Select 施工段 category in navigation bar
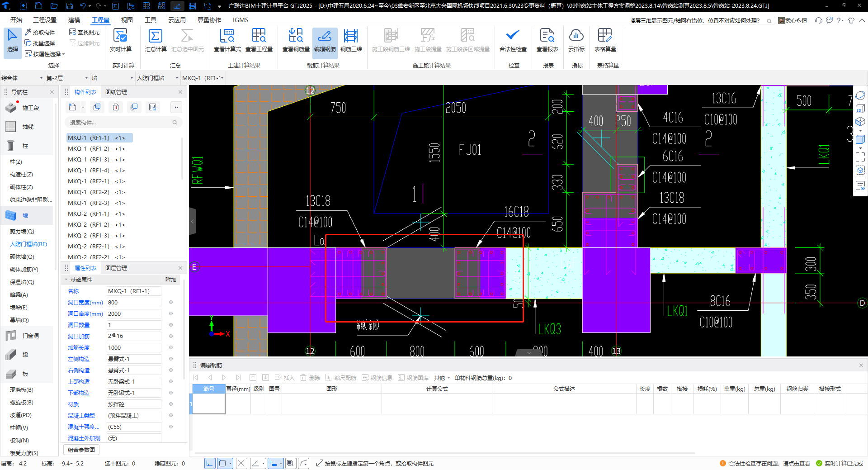Viewport: 868px width, 470px height. point(27,108)
